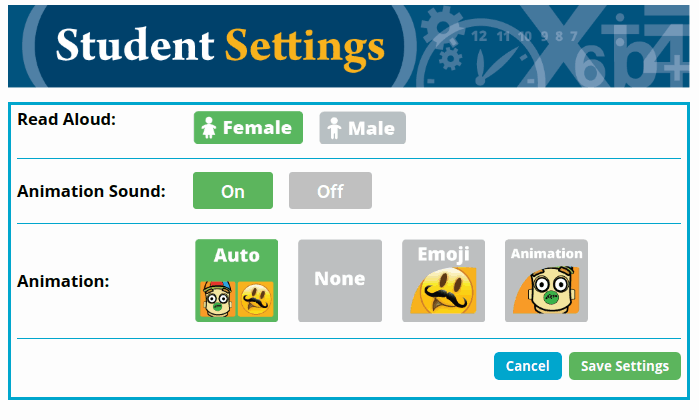The image size is (699, 420).
Task: Choose the Auto animation option
Action: click(x=237, y=280)
